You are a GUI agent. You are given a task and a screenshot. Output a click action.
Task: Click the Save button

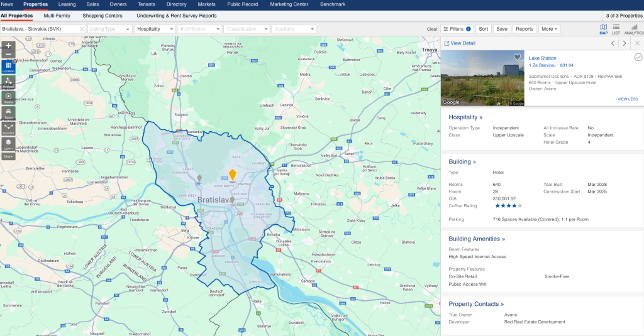[x=502, y=29]
